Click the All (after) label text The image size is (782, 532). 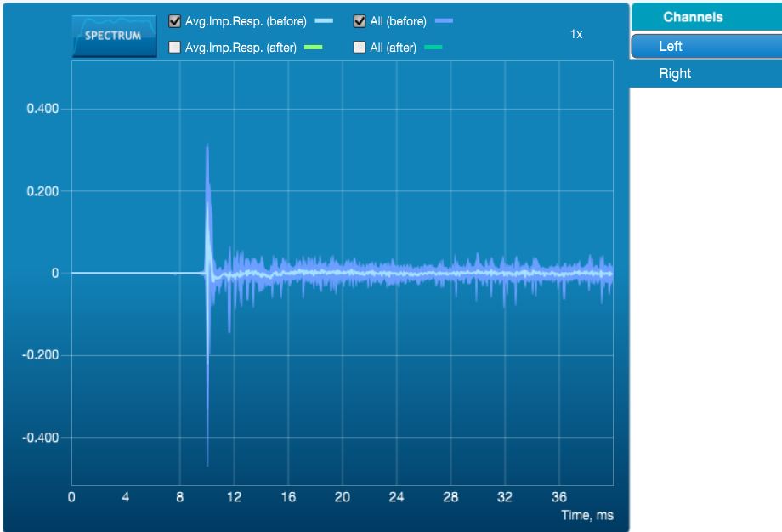tap(393, 48)
